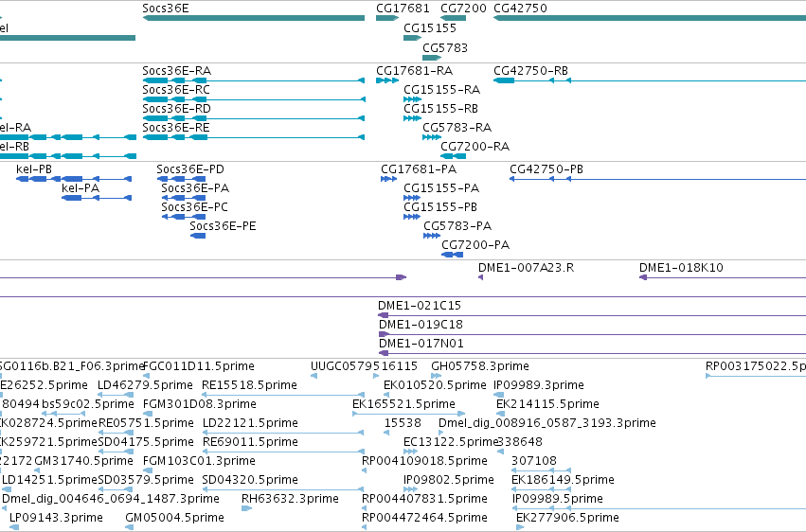The image size is (806, 532).
Task: Select transcript CG15155-RB
Action: 413,118
